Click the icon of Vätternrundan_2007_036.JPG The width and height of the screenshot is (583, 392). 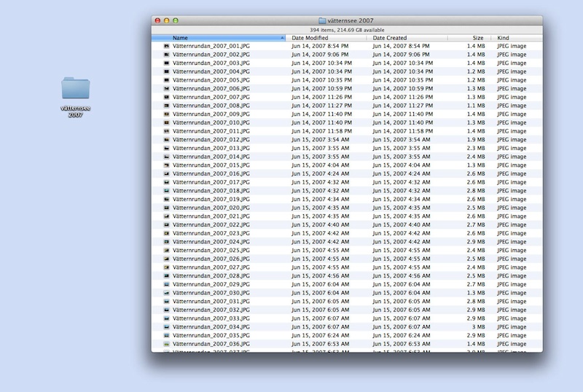coord(167,344)
